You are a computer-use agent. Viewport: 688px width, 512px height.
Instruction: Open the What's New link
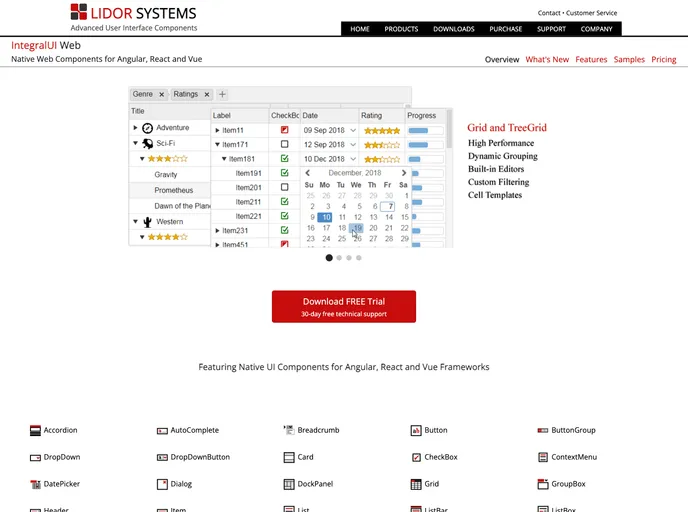(547, 60)
